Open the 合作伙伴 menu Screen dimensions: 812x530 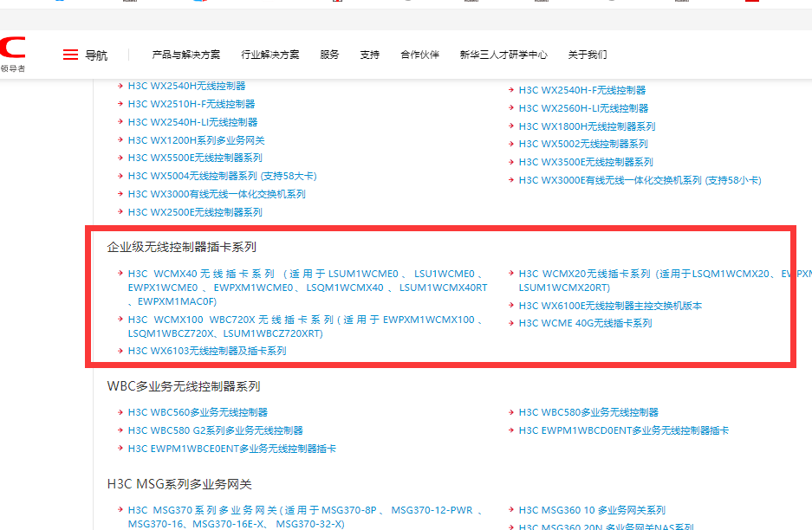click(420, 55)
